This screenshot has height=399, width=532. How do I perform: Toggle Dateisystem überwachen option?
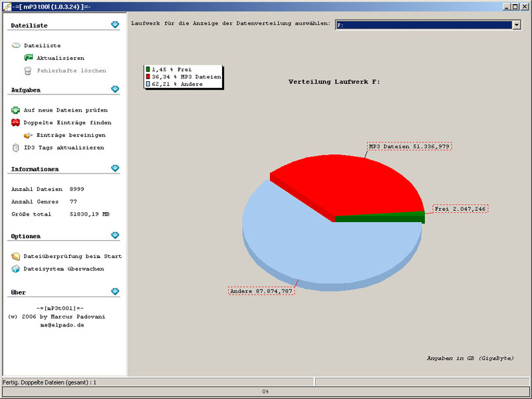pos(64,269)
